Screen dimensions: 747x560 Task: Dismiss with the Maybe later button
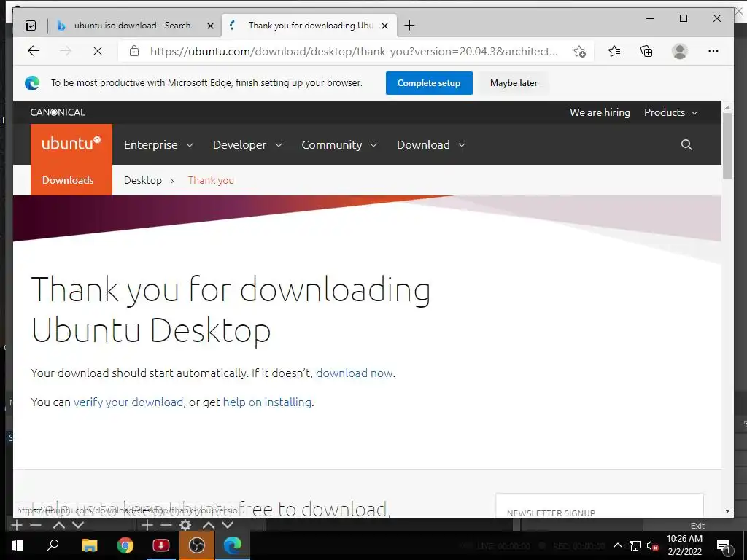514,83
